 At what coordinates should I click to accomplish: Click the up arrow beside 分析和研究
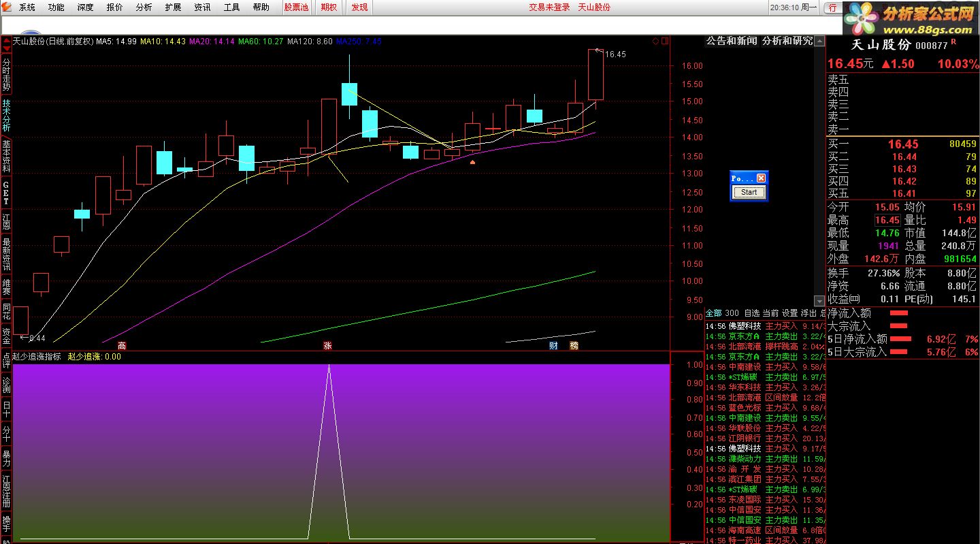coord(819,40)
